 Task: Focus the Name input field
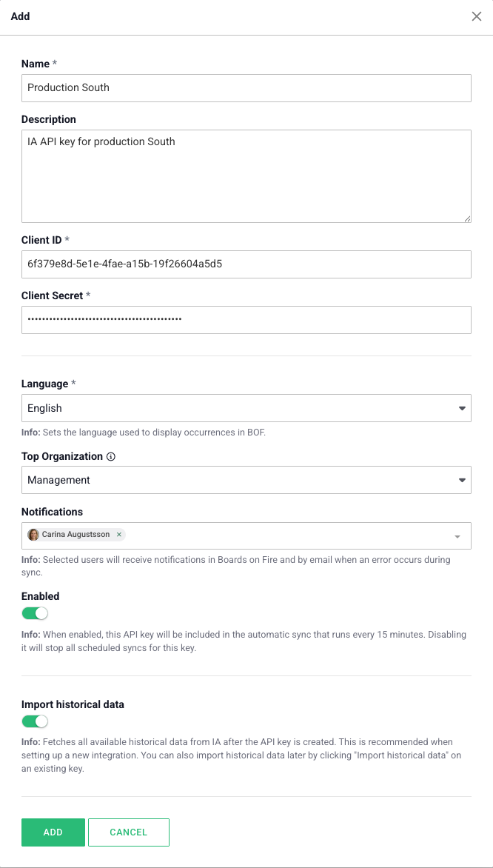point(246,87)
